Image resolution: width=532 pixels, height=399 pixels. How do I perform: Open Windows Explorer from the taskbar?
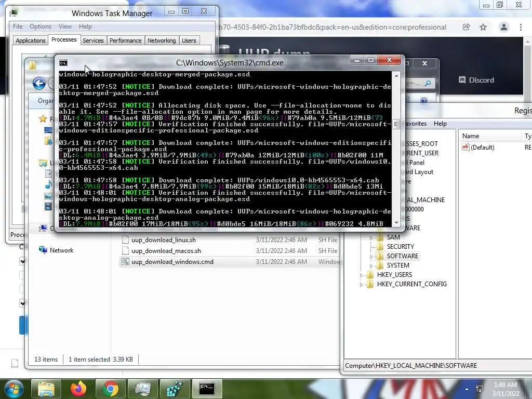pyautogui.click(x=46, y=389)
